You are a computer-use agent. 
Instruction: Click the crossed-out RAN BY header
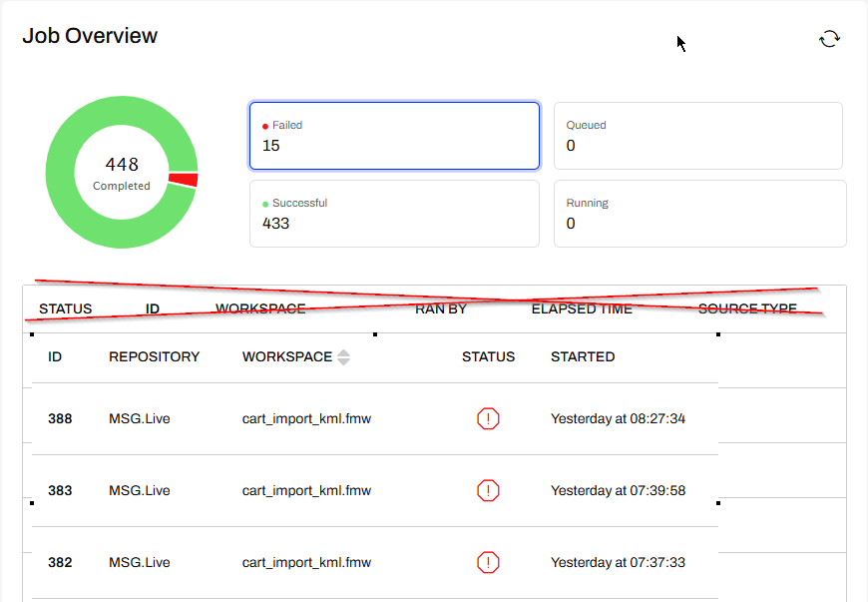[441, 309]
